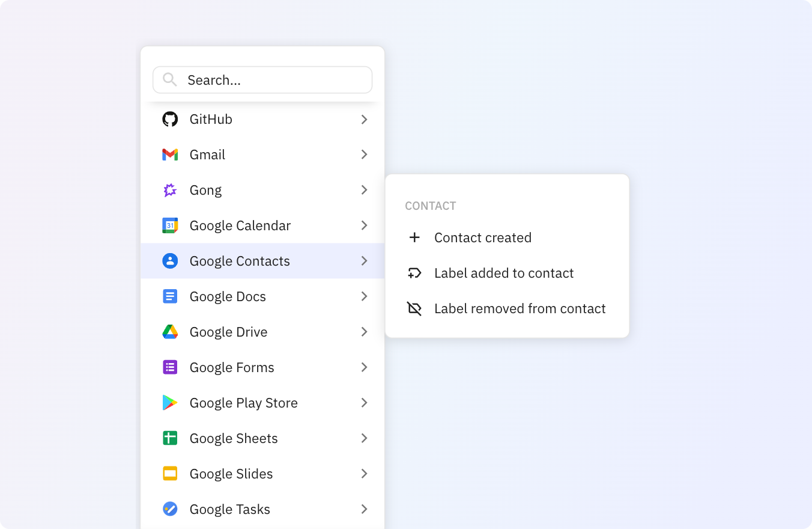Select the Contact created trigger
The image size is (812, 529).
[507, 237]
